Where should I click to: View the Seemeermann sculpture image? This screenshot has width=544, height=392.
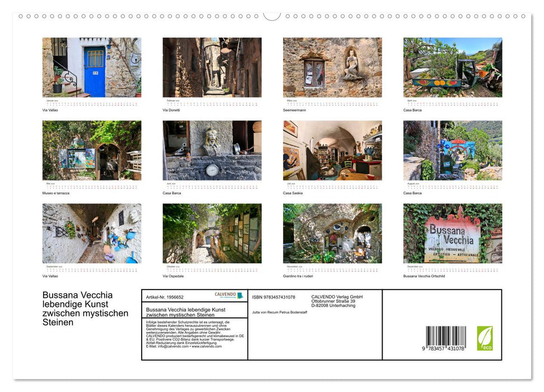(332, 67)
